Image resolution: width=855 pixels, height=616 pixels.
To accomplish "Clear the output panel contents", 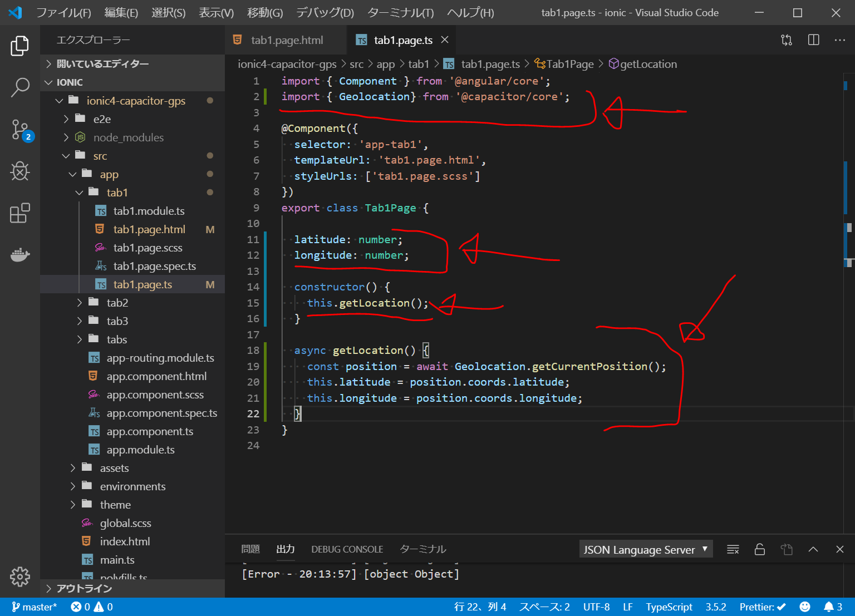I will (x=733, y=550).
